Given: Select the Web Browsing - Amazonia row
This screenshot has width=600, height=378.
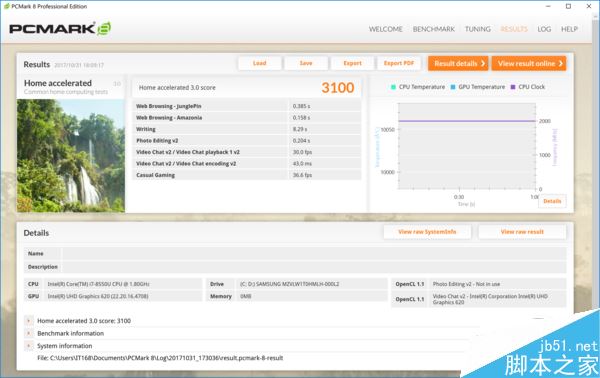Looking at the screenshot, I should 246,117.
